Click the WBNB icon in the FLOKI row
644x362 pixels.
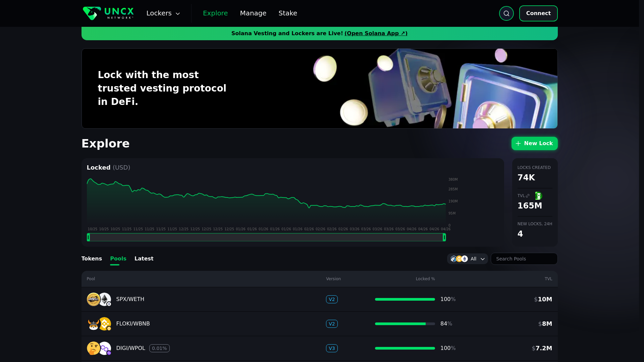105,324
